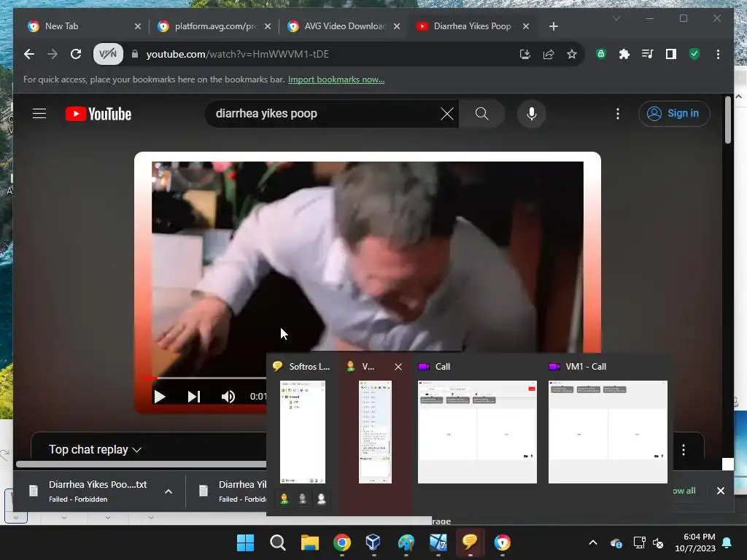Viewport: 747px width, 560px height.
Task: Open the notifications bell icon
Action: click(727, 542)
